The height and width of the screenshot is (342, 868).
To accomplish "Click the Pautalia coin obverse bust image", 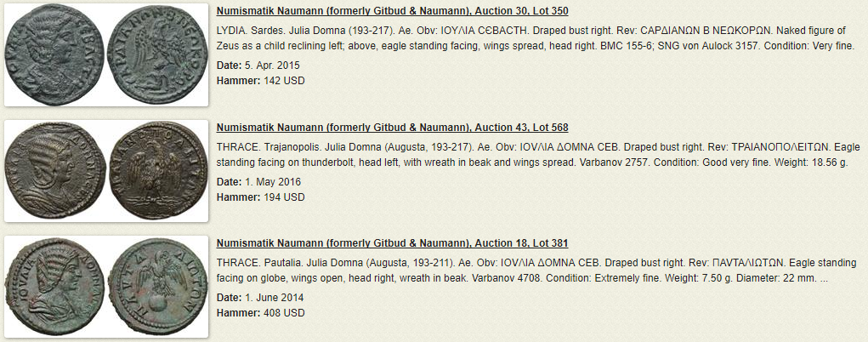I will click(55, 287).
